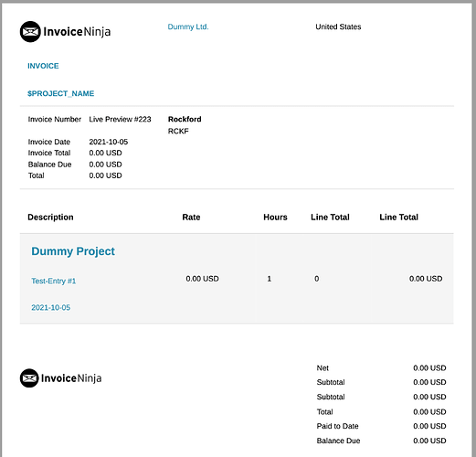Click the Rate column header
The height and width of the screenshot is (457, 476).
click(191, 218)
